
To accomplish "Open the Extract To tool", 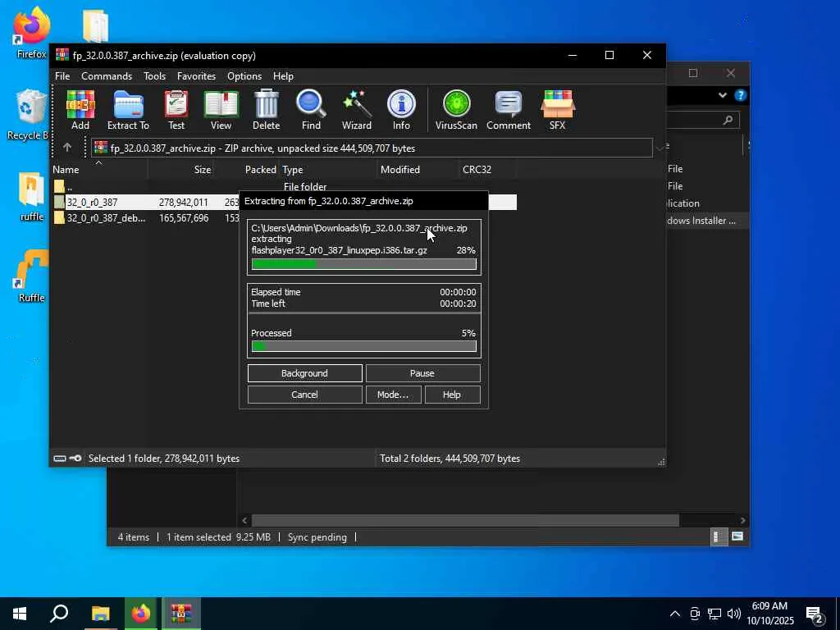I will pos(128,109).
